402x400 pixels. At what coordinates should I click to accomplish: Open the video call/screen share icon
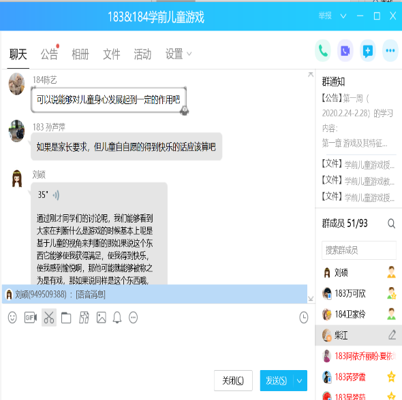(345, 51)
